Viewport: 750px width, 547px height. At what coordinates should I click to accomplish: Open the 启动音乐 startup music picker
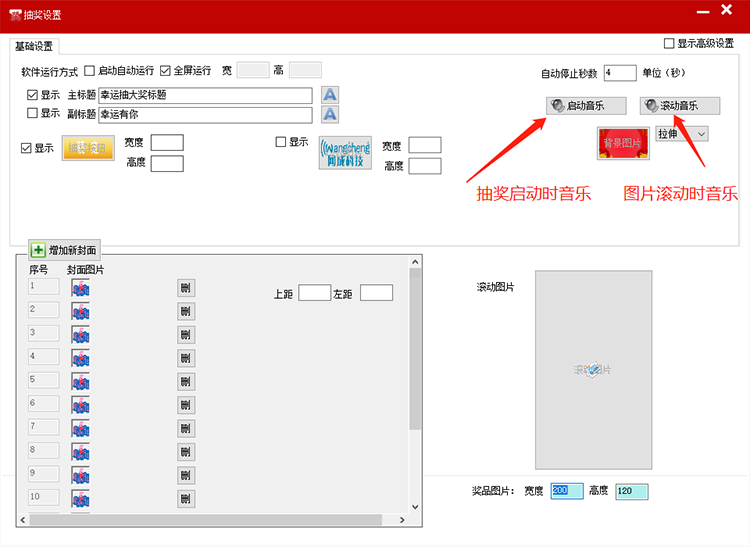click(587, 106)
